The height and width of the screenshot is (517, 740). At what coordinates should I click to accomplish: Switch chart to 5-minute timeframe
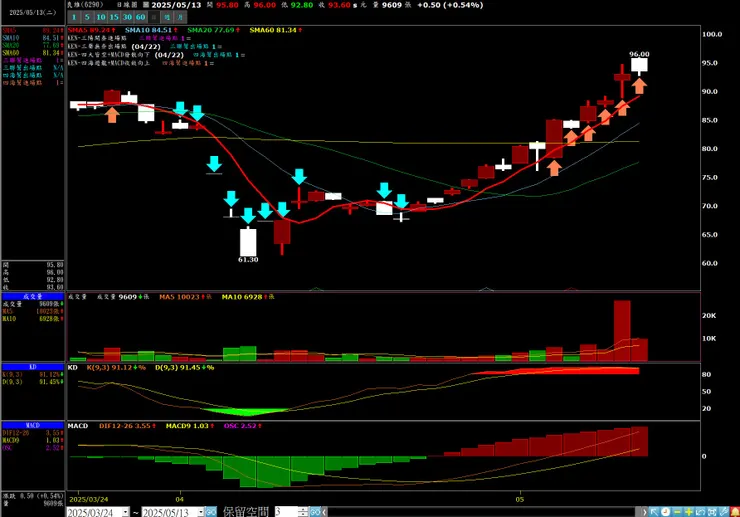(87, 17)
